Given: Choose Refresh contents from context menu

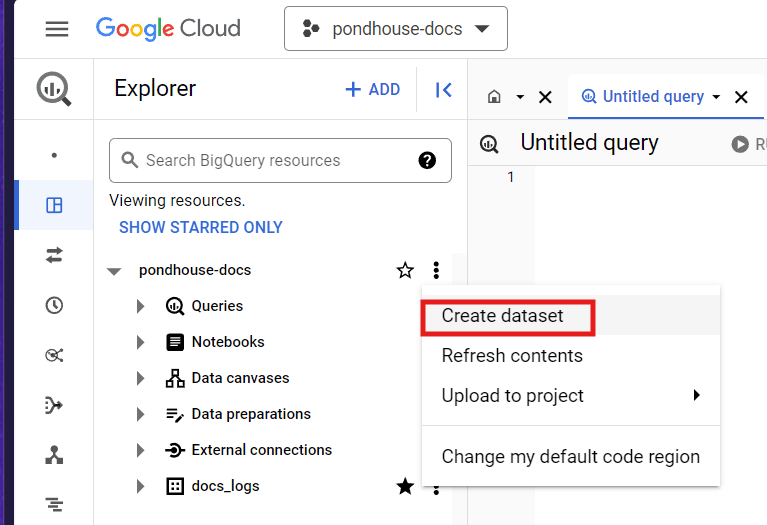Looking at the screenshot, I should click(570, 356).
